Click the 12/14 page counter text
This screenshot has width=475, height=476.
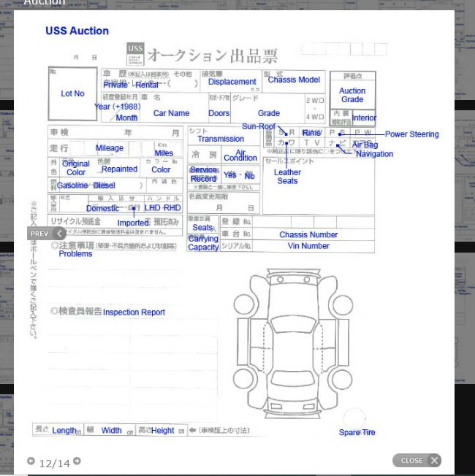(54, 464)
